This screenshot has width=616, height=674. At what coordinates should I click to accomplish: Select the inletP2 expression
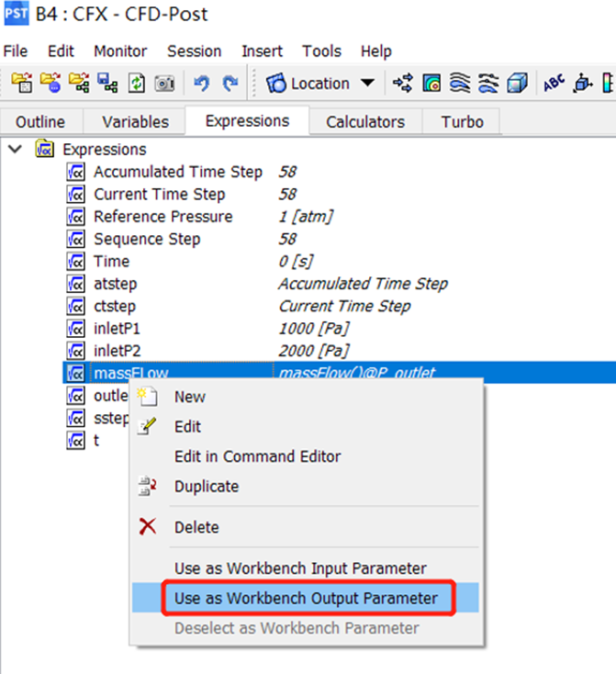[117, 351]
